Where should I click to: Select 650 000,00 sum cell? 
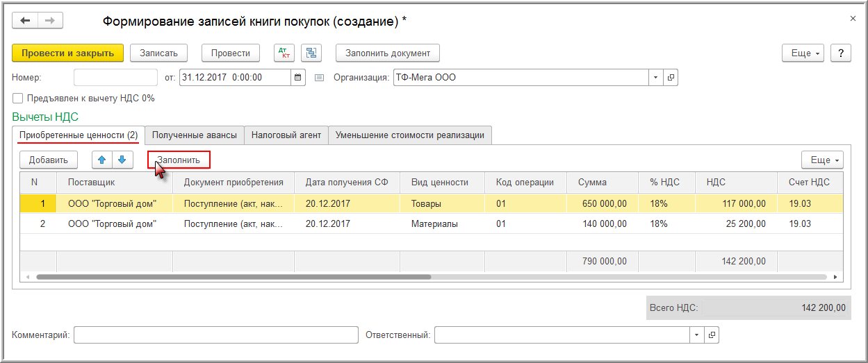pos(603,203)
